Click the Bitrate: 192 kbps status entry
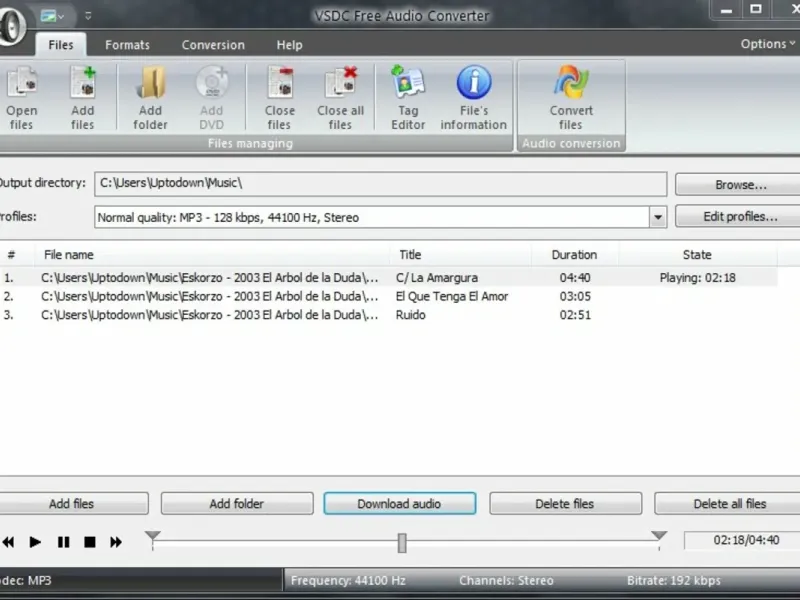Screen dimensions: 800x600 [673, 581]
